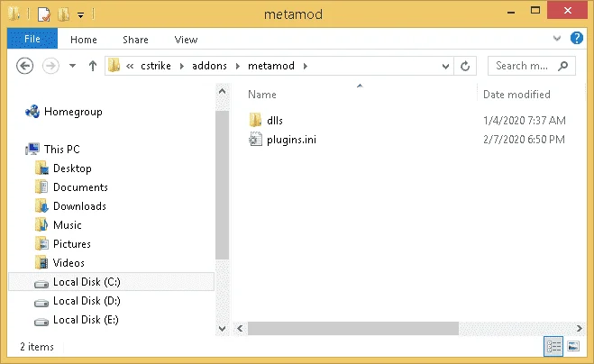
Task: Open Videos in the navigation pane
Action: tap(69, 263)
